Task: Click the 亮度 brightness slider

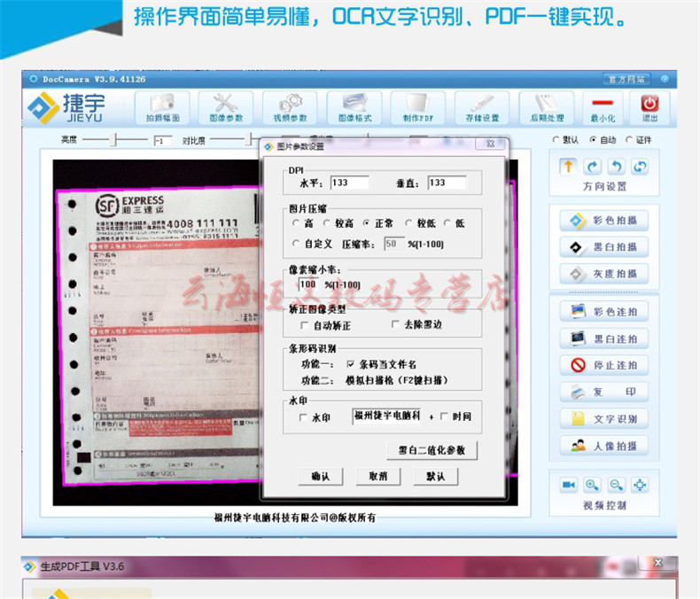Action: (114, 140)
